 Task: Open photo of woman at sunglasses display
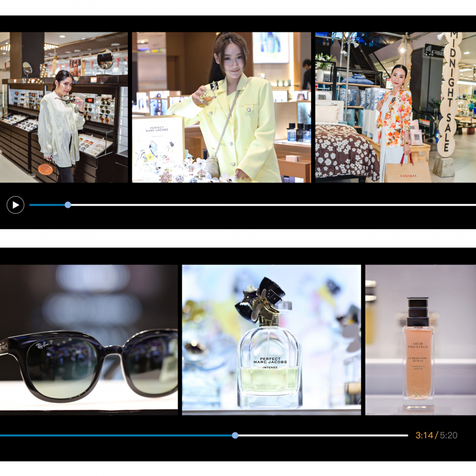tap(64, 107)
